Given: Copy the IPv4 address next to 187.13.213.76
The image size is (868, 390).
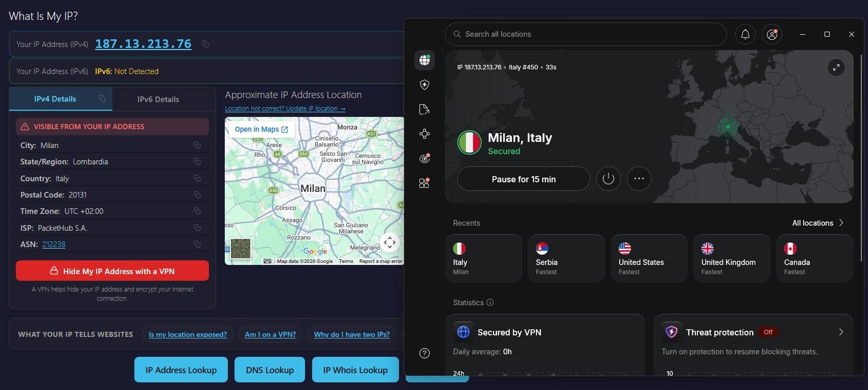Looking at the screenshot, I should click(x=205, y=44).
